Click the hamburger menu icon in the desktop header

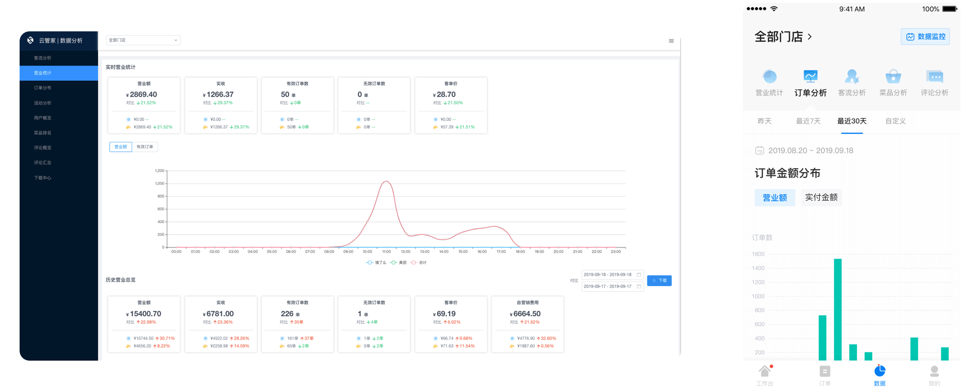pos(671,41)
